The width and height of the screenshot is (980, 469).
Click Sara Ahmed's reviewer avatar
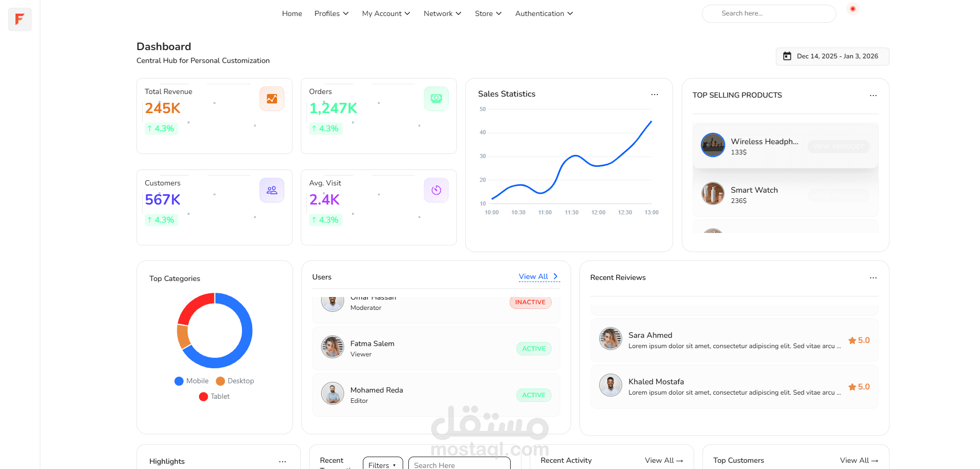610,339
